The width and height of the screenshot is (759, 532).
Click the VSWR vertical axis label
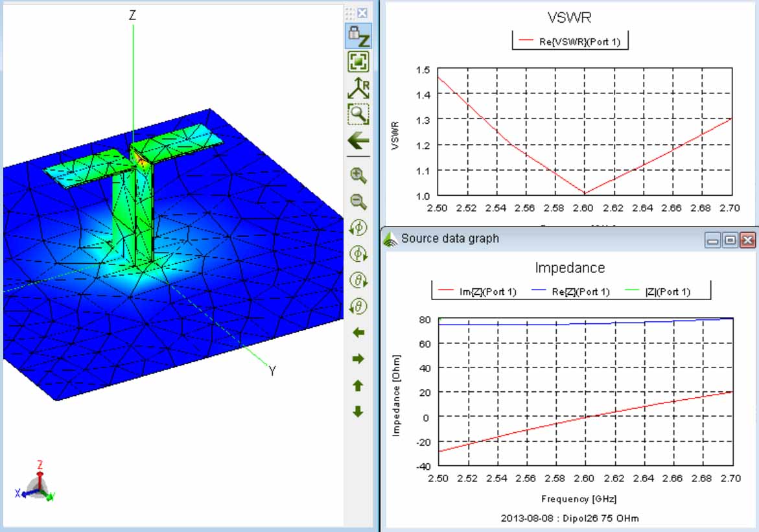(395, 135)
